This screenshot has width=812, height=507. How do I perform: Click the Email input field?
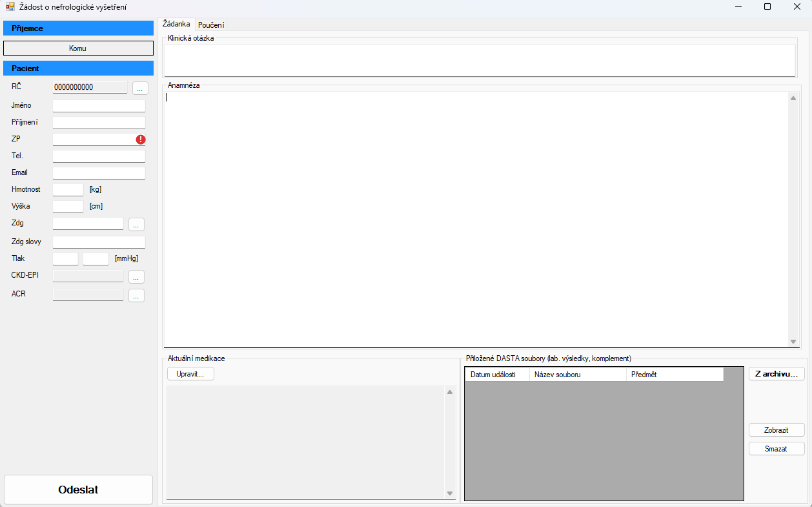(99, 173)
